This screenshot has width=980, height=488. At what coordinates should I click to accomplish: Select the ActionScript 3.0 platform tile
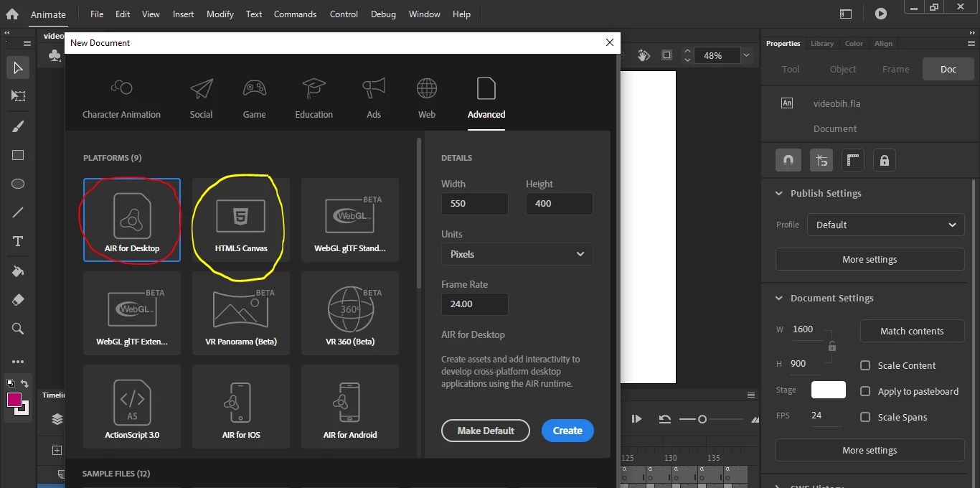point(132,406)
